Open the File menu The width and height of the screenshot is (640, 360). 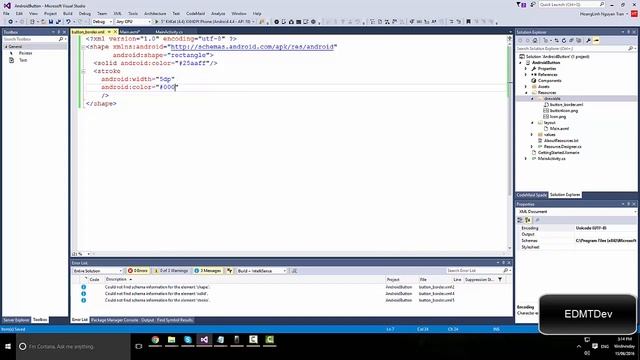coord(6,13)
